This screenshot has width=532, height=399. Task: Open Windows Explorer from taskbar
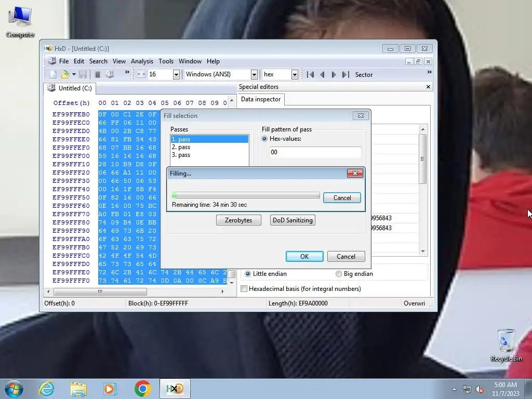78,389
